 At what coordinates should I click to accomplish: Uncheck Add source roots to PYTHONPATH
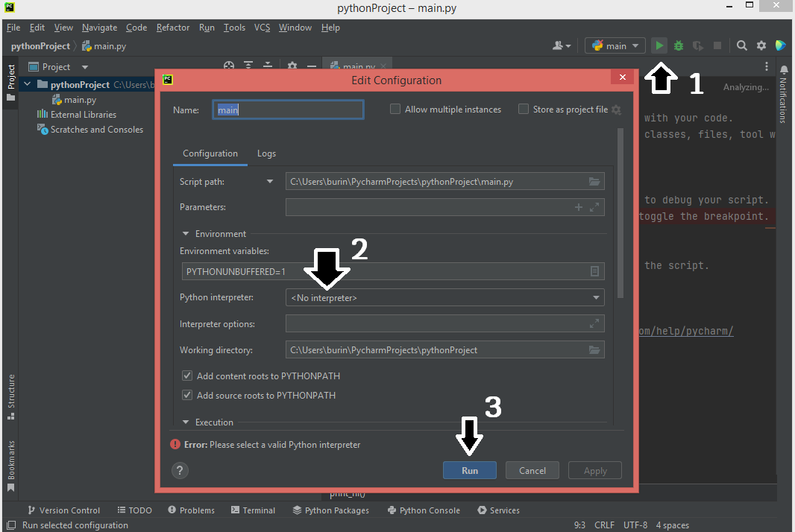tap(187, 395)
